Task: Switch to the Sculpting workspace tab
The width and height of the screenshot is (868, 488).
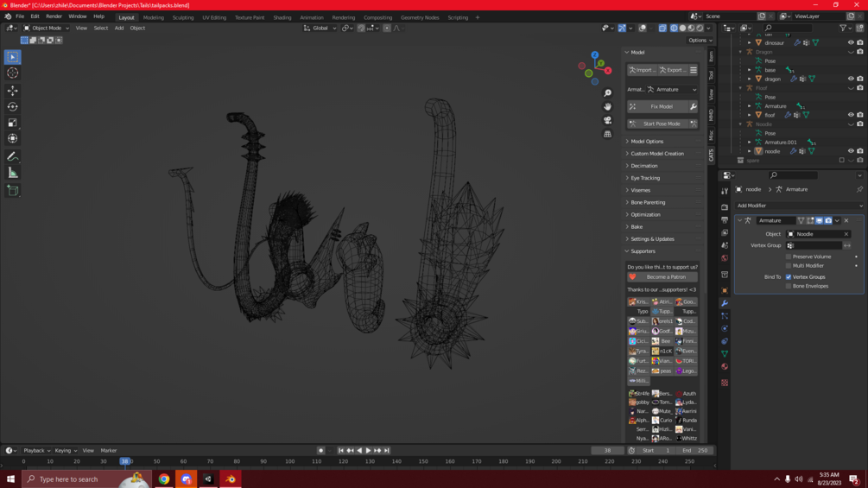Action: 183,17
